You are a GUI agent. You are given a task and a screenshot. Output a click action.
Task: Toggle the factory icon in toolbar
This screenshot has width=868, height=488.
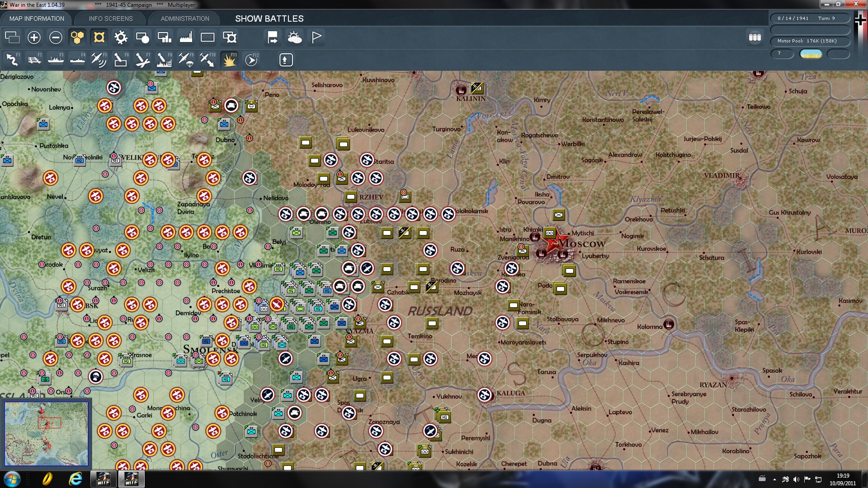click(x=186, y=38)
